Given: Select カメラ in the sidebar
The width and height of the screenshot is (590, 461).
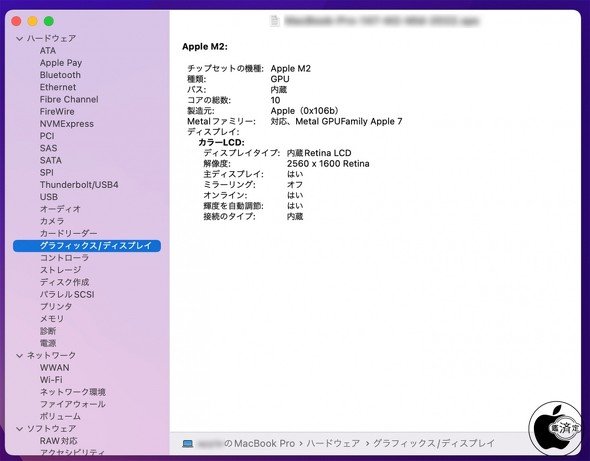Looking at the screenshot, I should [52, 221].
